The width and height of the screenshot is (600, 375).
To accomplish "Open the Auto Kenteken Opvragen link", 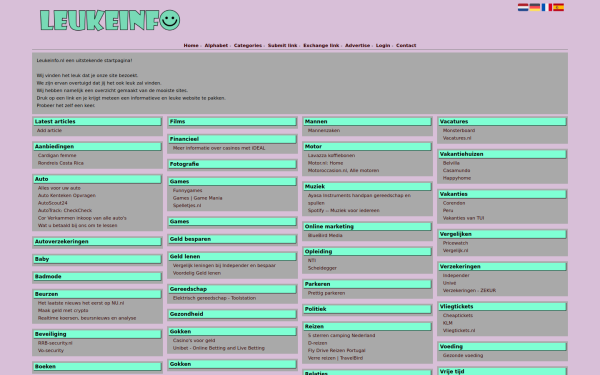I will point(67,196).
